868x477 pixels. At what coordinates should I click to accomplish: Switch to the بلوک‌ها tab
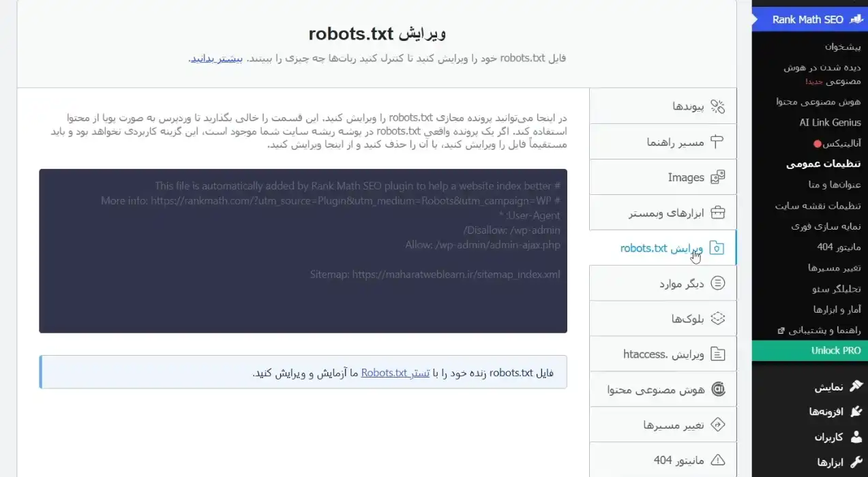[663, 319]
